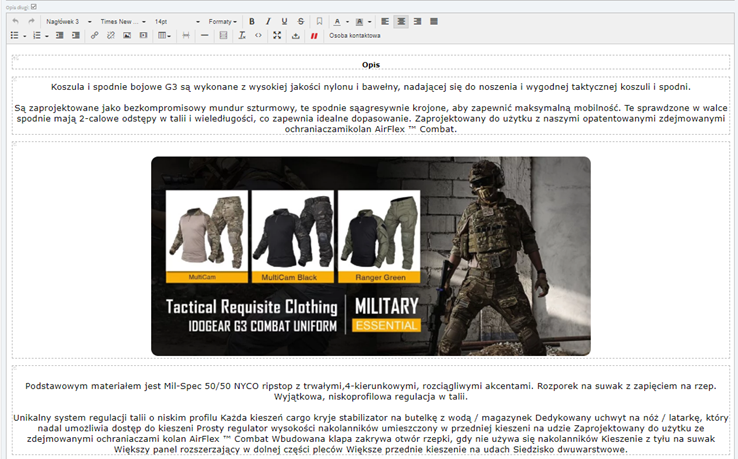The image size is (738, 459).
Task: Align text to the right
Action: [x=417, y=21]
